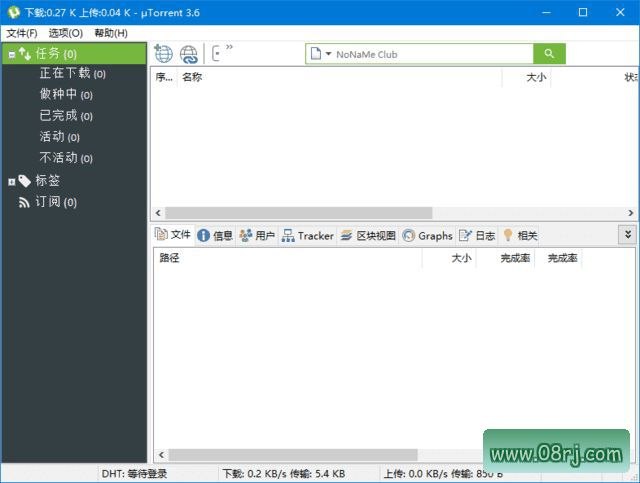This screenshot has width=640, height=483.
Task: Select 任务 (0) in sidebar
Action: [74, 53]
